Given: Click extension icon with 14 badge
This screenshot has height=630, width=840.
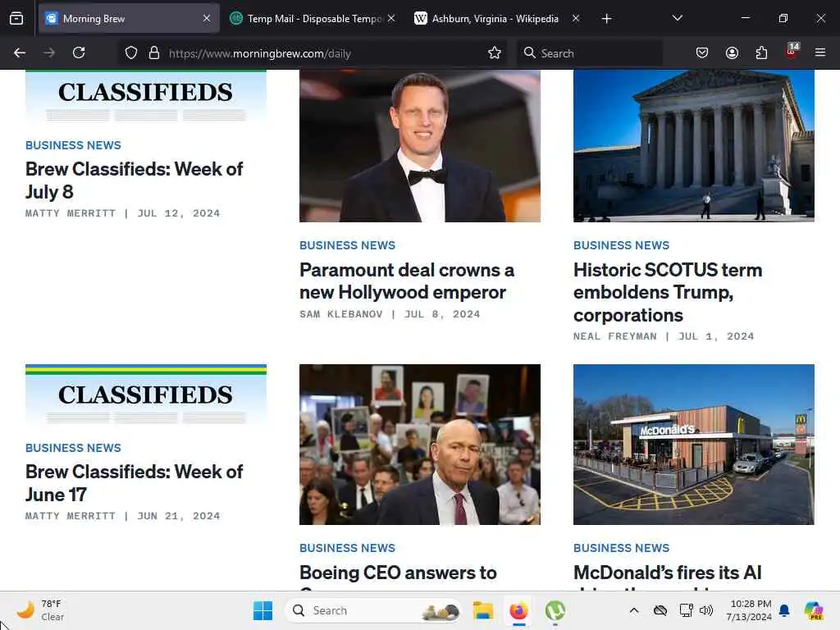Looking at the screenshot, I should click(792, 52).
